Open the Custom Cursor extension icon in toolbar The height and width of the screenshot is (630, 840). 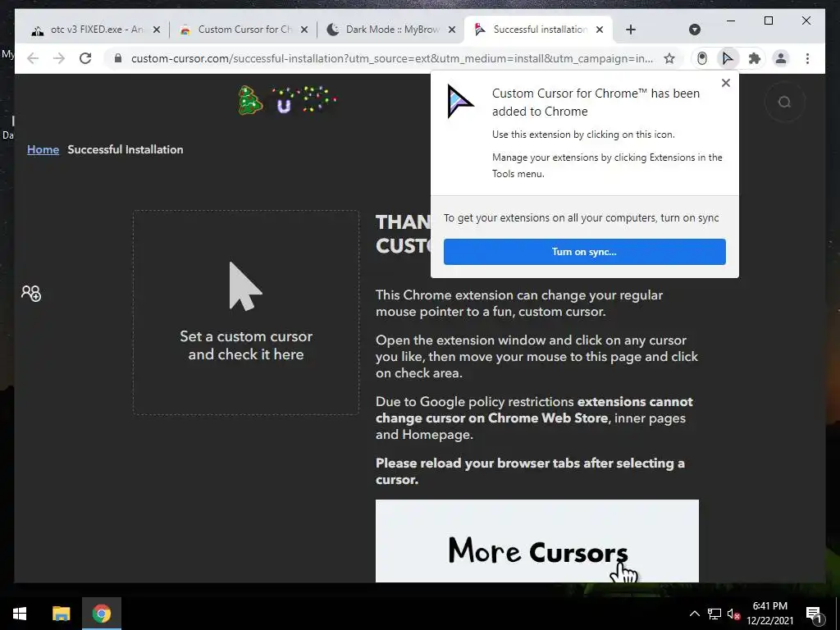[728, 58]
